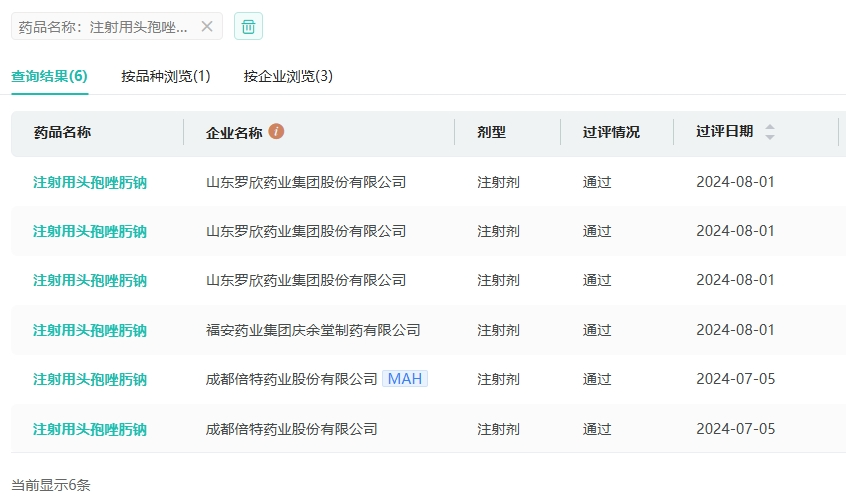Open the drug name link in last row
Screen dimensions: 846x503
(x=90, y=429)
